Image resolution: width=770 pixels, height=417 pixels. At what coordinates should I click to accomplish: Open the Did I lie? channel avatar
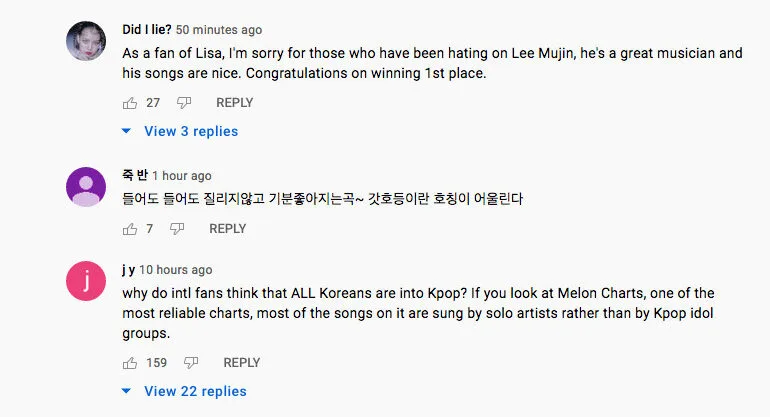tap(86, 41)
